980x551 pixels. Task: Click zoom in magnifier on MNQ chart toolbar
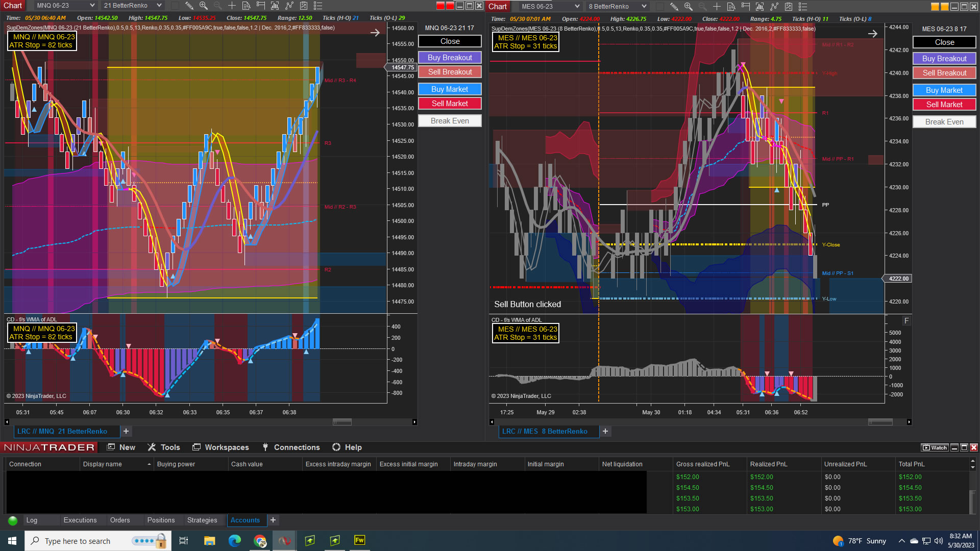click(203, 6)
